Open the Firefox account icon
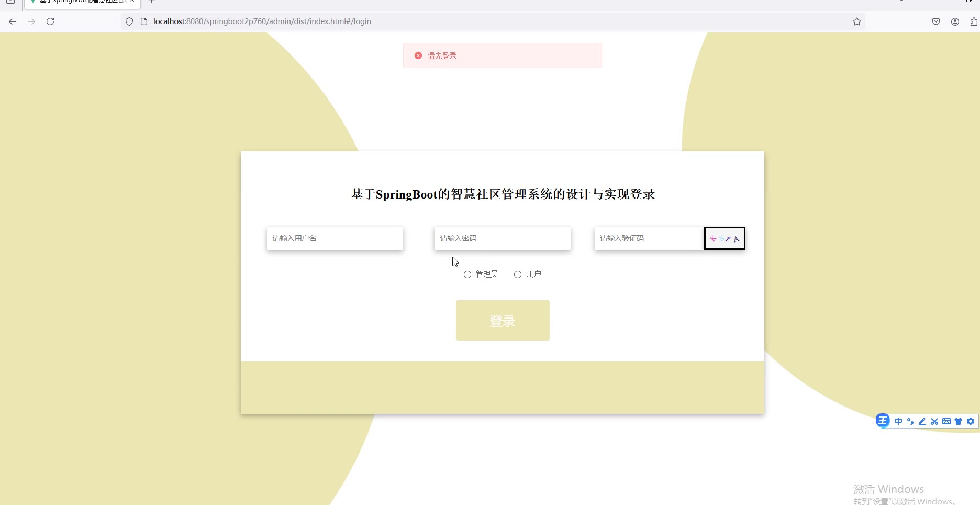 coord(955,21)
